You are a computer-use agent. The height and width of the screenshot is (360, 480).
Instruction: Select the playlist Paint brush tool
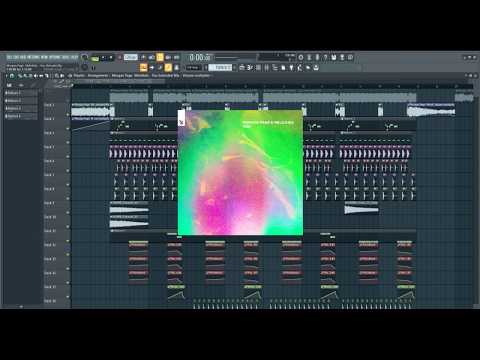(24, 76)
